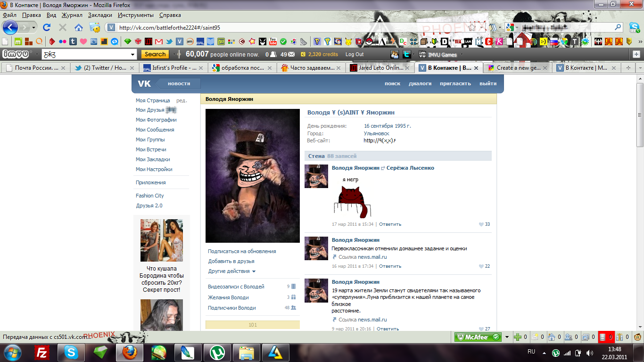Go back with the Firefox back arrow
This screenshot has width=644, height=362.
(10, 27)
